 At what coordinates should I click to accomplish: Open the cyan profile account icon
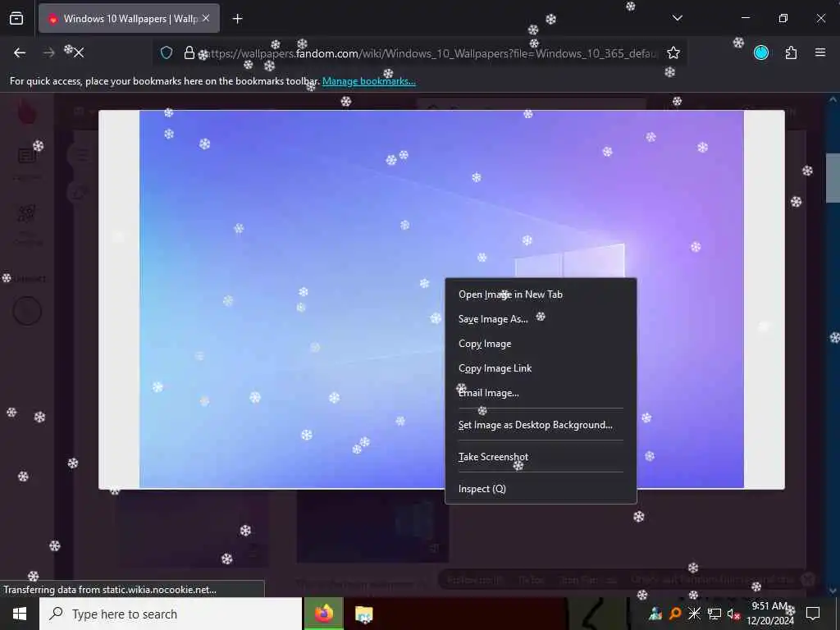pos(761,52)
